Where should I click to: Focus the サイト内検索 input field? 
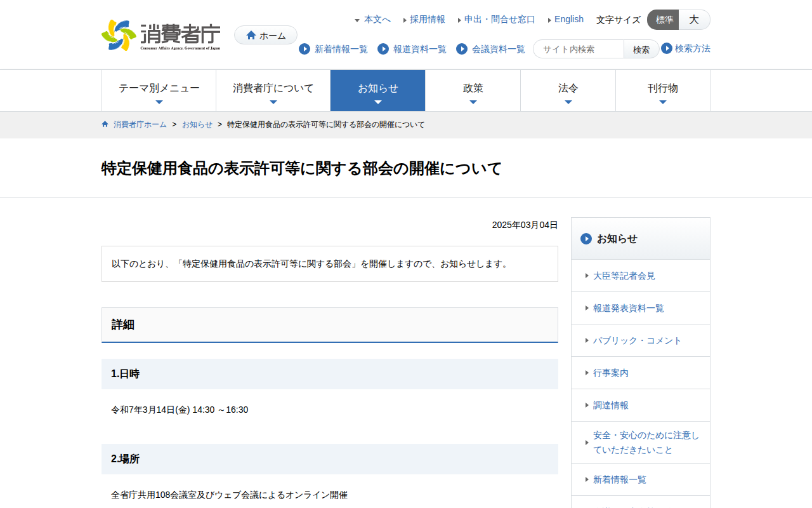(x=579, y=49)
